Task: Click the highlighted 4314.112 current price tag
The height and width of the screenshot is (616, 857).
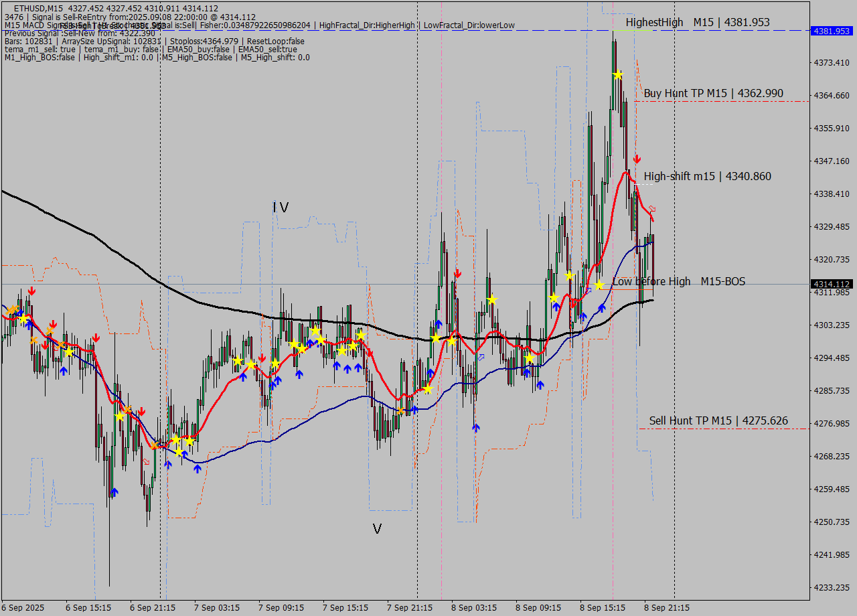Action: pos(830,284)
